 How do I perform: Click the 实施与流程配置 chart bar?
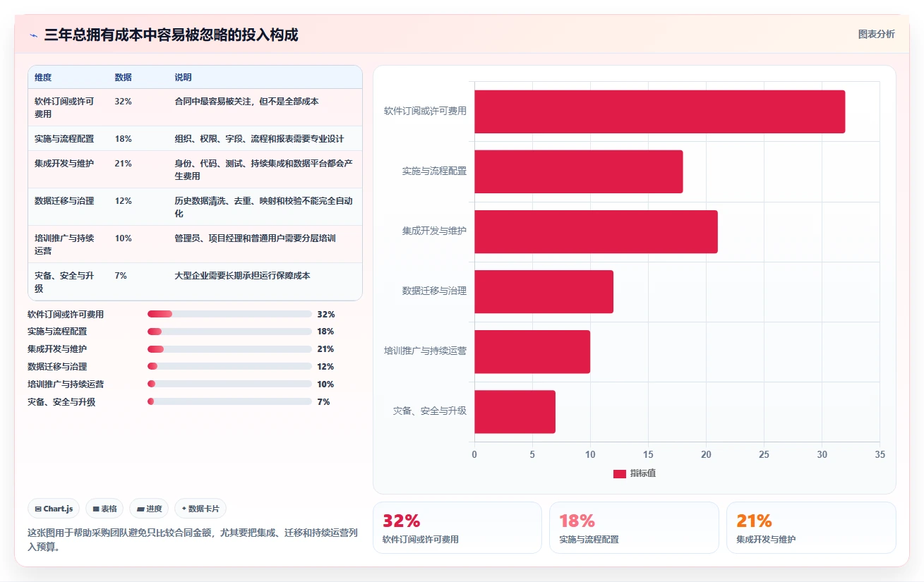click(578, 171)
